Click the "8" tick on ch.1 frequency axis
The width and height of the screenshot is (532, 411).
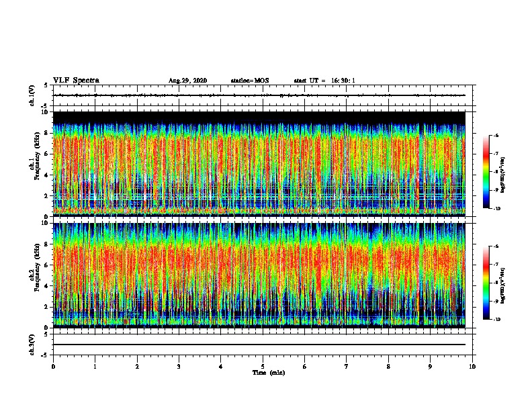(x=46, y=133)
